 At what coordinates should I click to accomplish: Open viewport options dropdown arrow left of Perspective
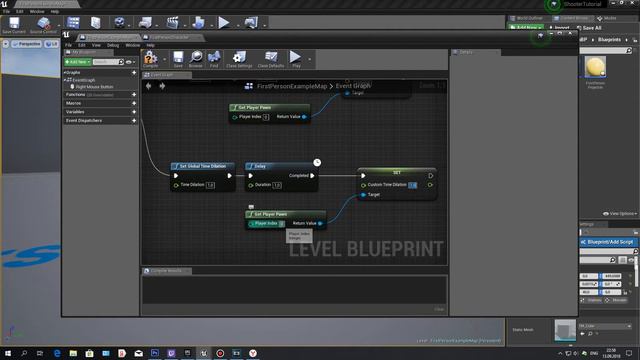pos(6,44)
